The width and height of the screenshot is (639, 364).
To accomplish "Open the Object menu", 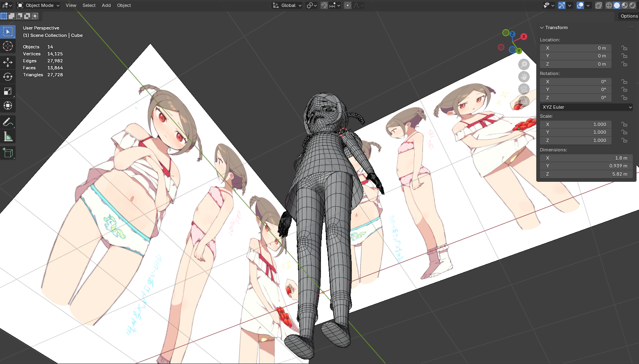I will coord(124,5).
